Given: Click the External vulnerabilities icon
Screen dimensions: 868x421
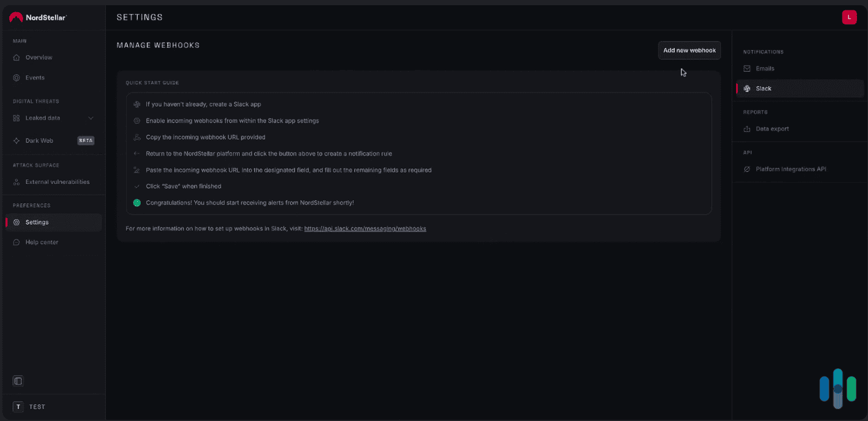Looking at the screenshot, I should click(16, 182).
